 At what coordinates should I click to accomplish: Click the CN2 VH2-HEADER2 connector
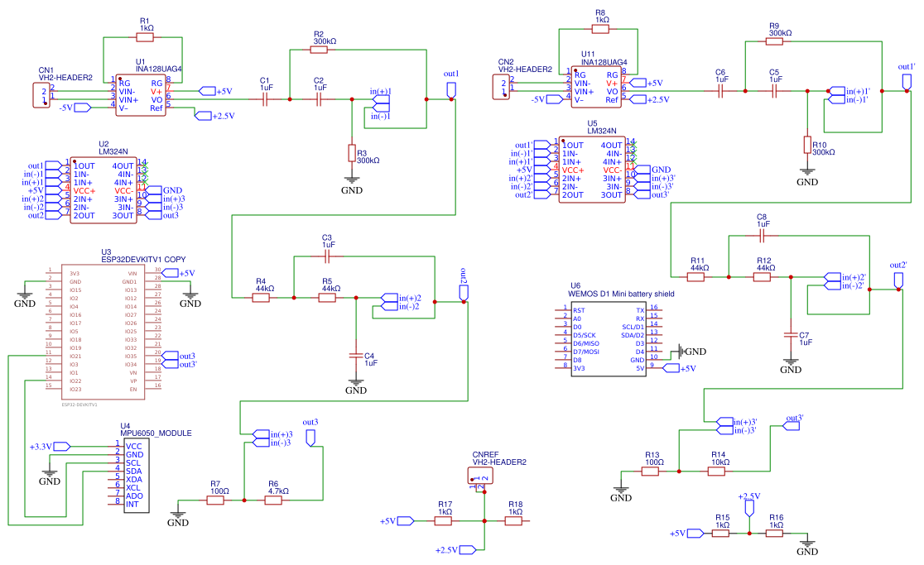(502, 87)
